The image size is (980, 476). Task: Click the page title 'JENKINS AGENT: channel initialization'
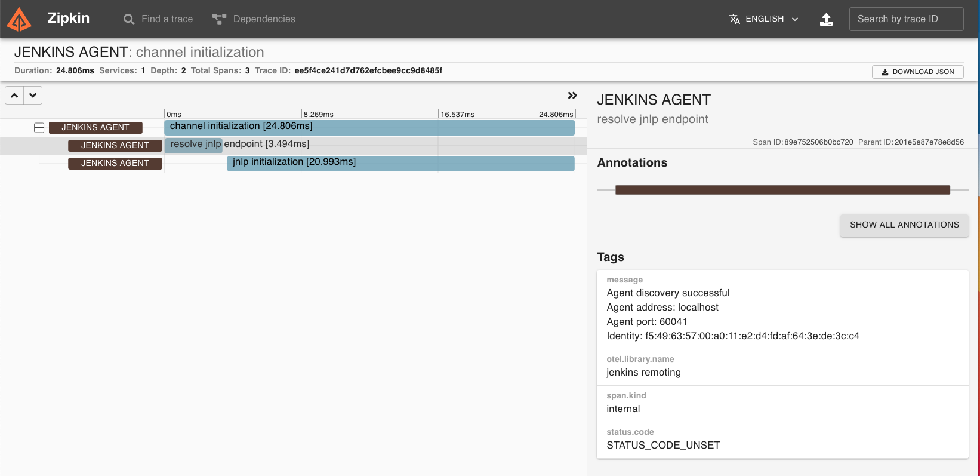pyautogui.click(x=139, y=53)
